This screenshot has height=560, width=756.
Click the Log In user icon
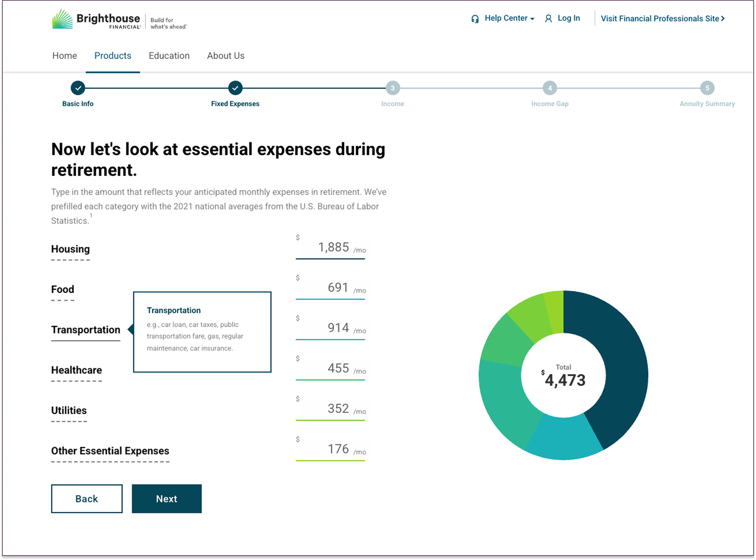[548, 19]
